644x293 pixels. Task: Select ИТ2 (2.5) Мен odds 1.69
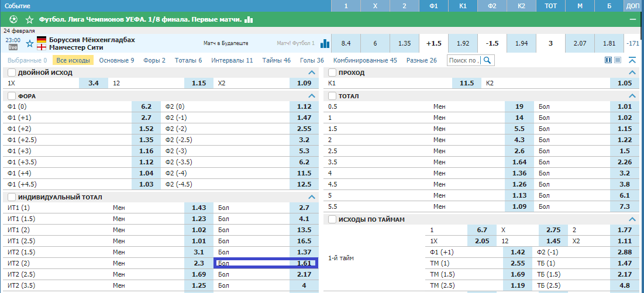[x=199, y=274]
